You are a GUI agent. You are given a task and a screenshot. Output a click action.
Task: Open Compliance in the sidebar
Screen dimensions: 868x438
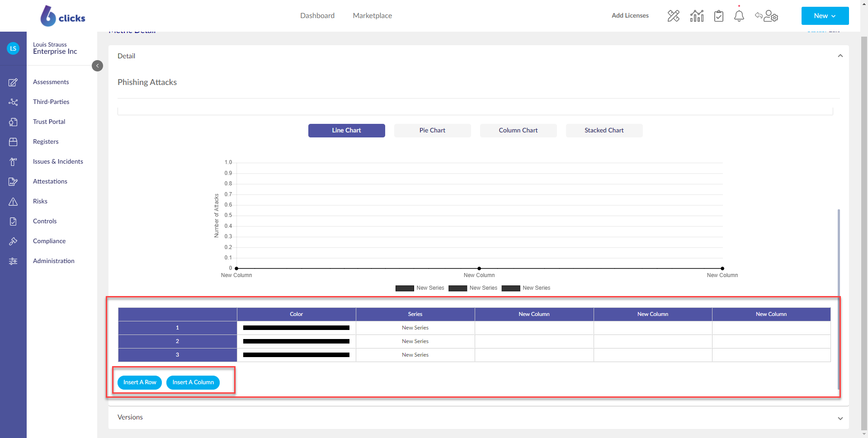click(49, 241)
